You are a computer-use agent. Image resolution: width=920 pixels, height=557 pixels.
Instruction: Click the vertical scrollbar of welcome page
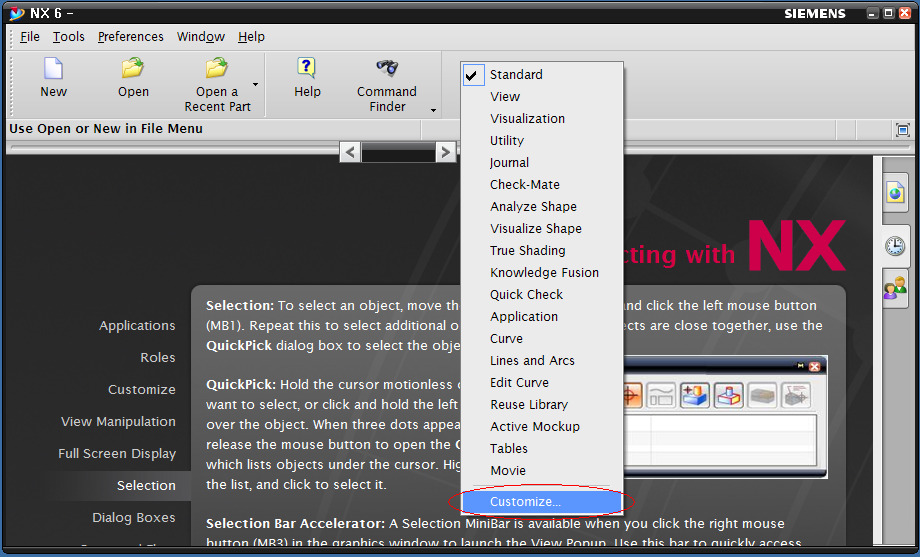click(x=877, y=351)
